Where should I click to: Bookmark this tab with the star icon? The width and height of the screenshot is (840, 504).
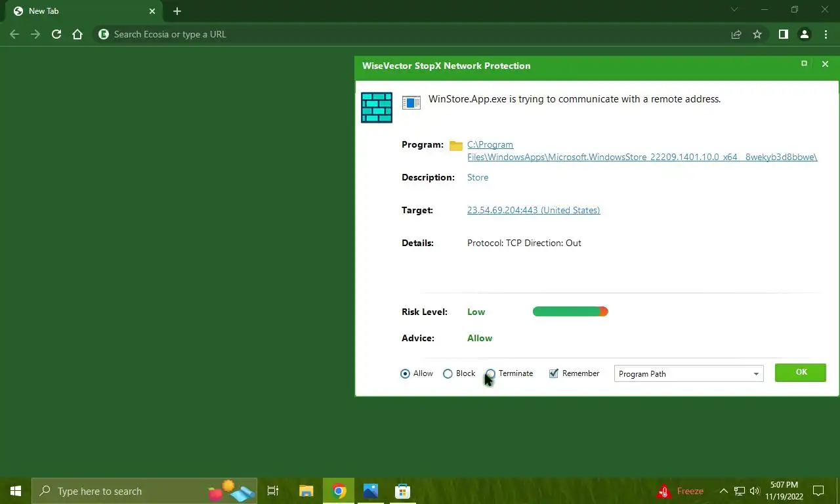(757, 34)
